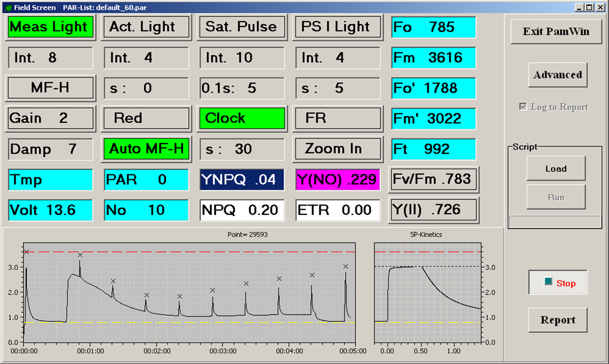
Task: Activate the FR far-red button
Action: tap(338, 118)
